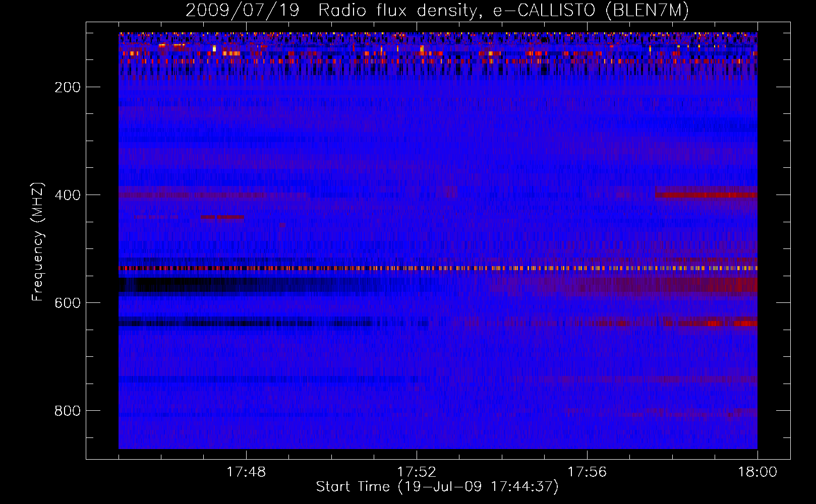Click the Start Time axis label

click(437, 487)
